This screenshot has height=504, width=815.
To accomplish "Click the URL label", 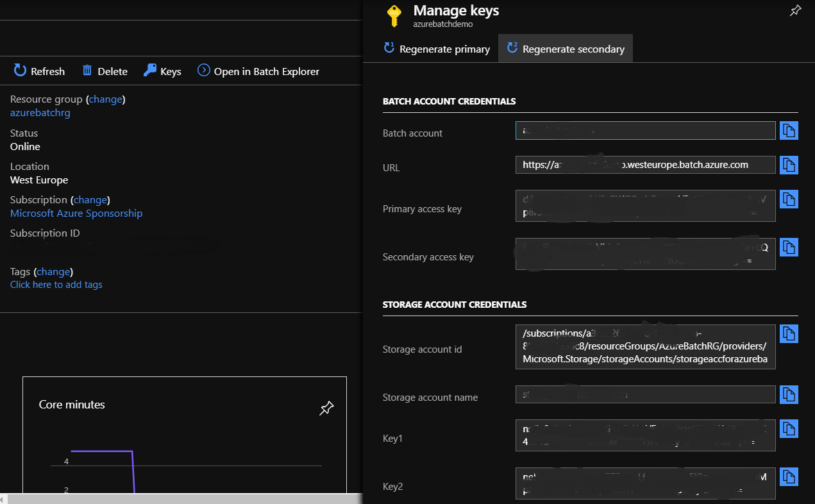I will coord(391,168).
